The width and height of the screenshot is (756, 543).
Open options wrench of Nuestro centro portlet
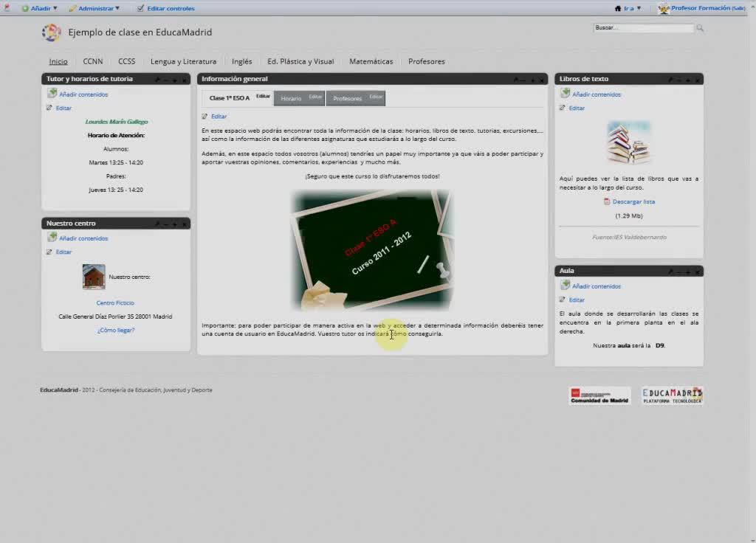coord(157,224)
